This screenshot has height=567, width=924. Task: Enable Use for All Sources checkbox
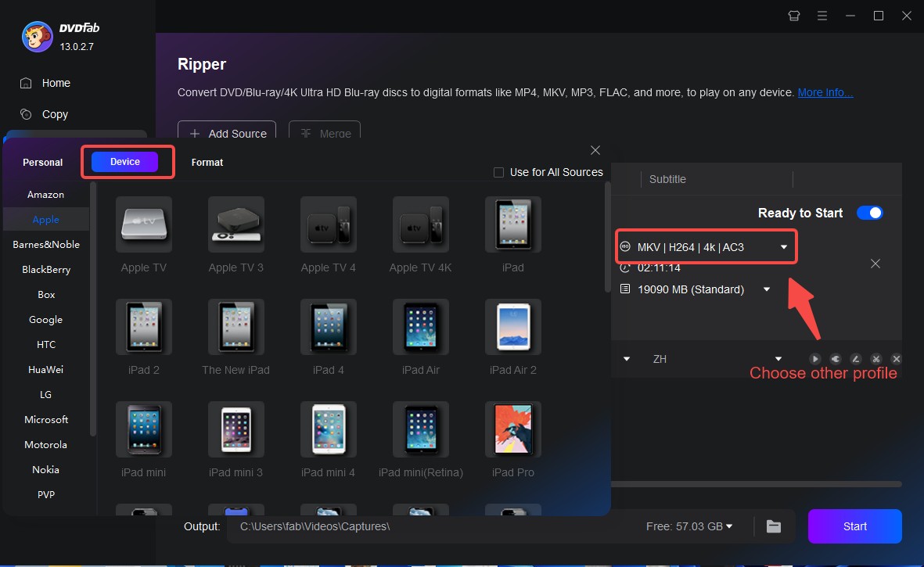[498, 173]
